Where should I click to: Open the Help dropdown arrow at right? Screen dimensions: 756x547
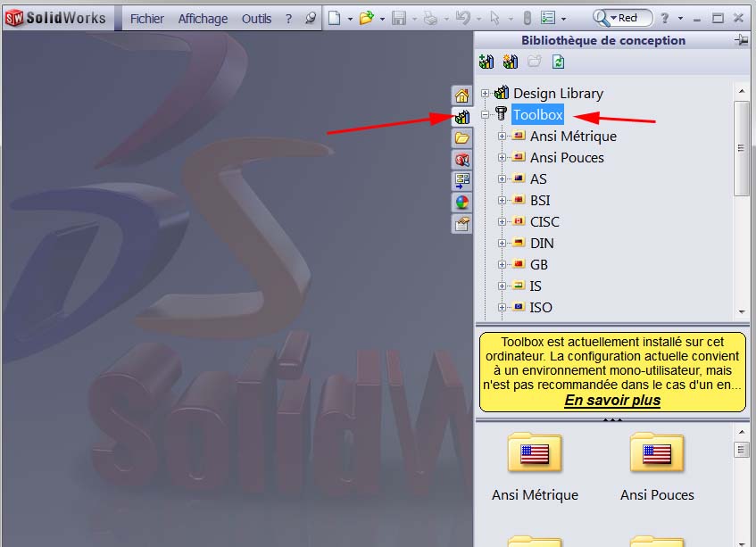click(680, 19)
